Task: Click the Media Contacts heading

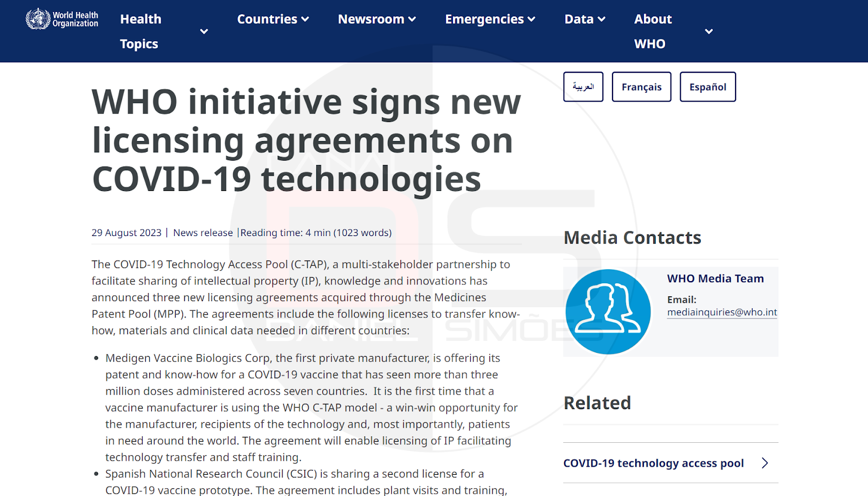Action: (x=632, y=238)
